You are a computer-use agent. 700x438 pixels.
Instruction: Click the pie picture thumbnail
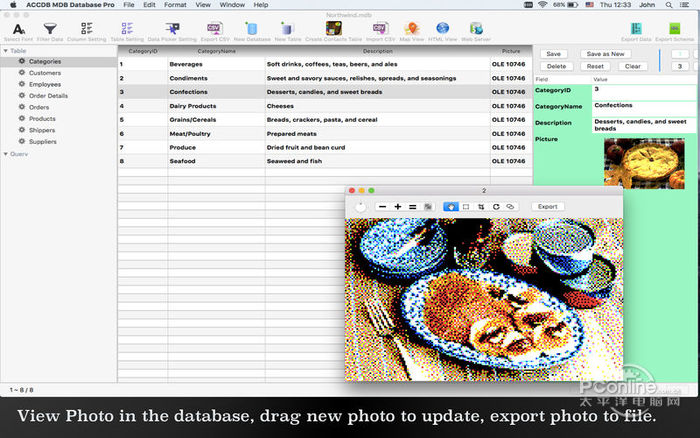click(644, 163)
